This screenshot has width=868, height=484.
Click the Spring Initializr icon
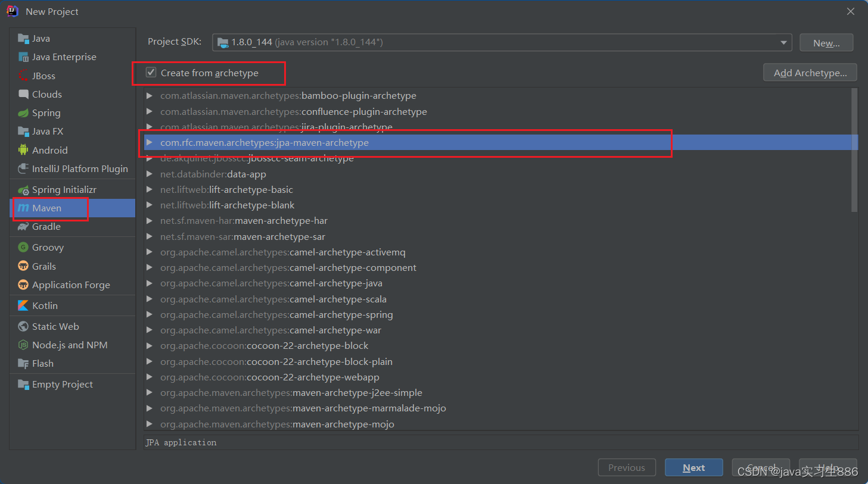[x=23, y=190]
